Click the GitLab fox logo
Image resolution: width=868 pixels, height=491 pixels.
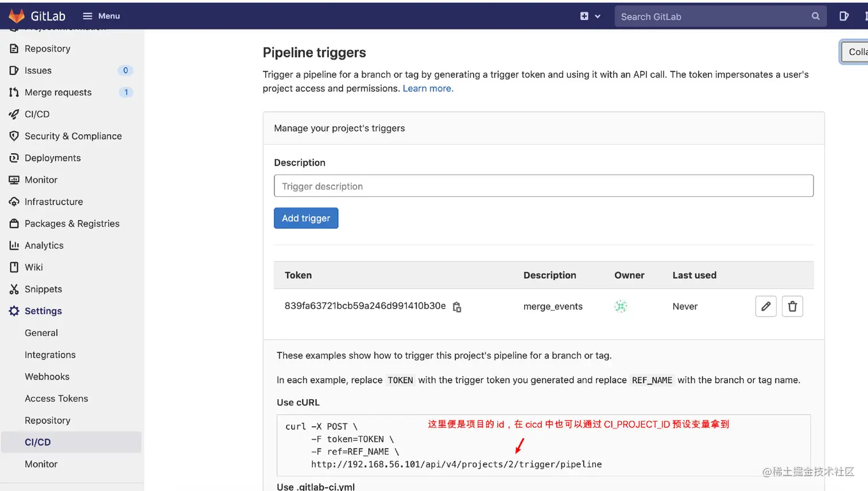coord(17,16)
